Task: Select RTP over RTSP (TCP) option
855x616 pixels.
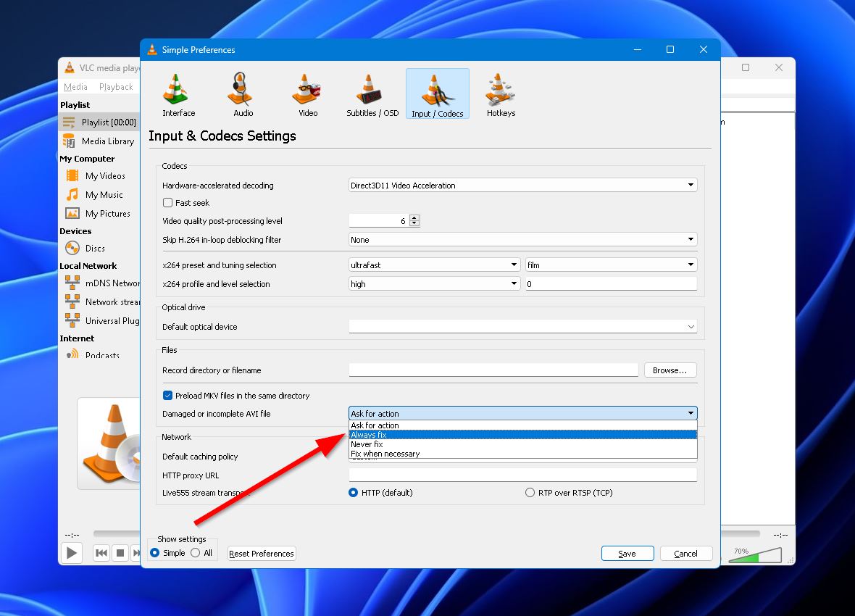Action: [x=530, y=493]
